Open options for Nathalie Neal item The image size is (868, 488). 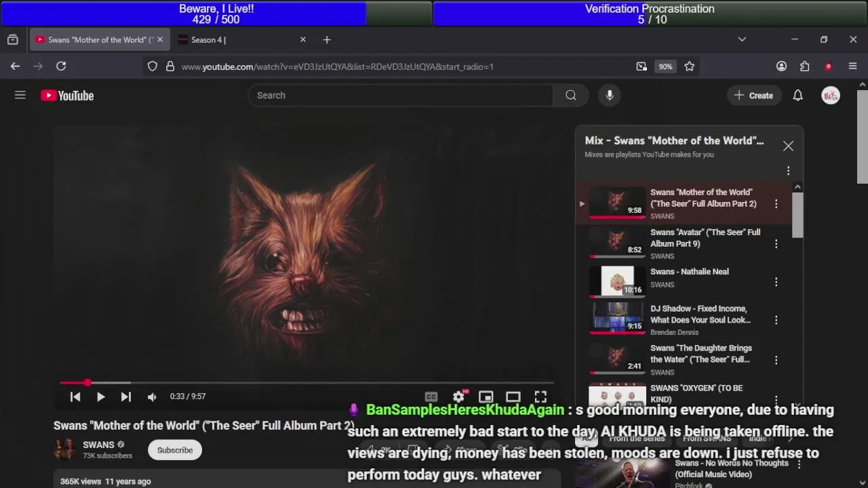[776, 282]
